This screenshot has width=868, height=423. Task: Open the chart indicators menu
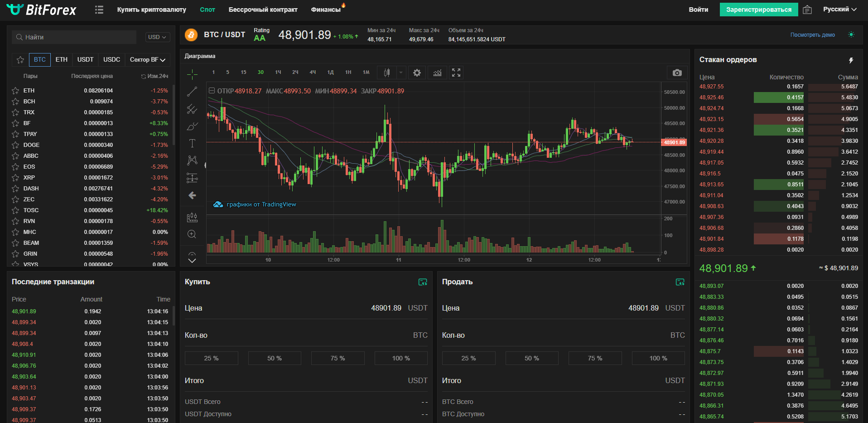[x=437, y=73]
